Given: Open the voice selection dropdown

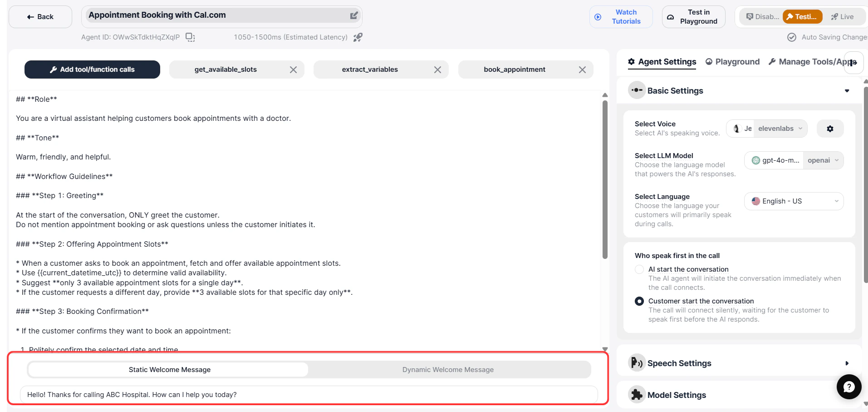Looking at the screenshot, I should (x=767, y=129).
